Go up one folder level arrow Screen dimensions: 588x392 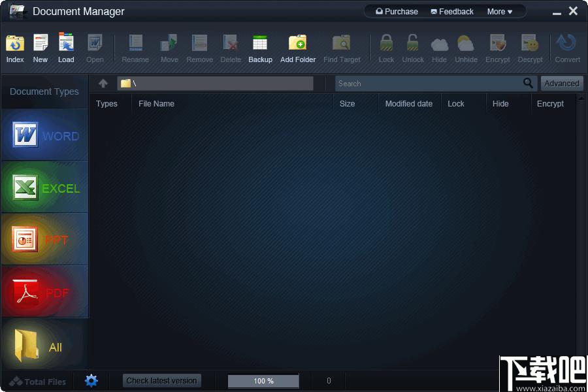coord(103,83)
